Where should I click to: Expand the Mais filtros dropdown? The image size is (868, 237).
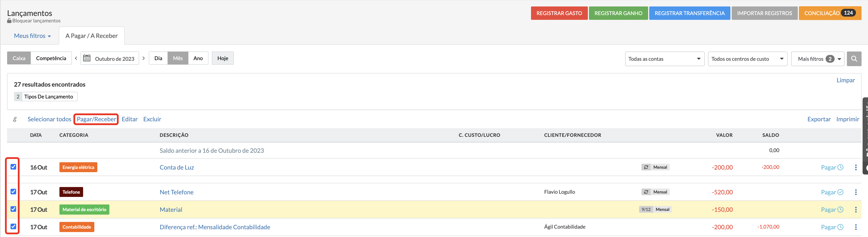[x=817, y=59]
